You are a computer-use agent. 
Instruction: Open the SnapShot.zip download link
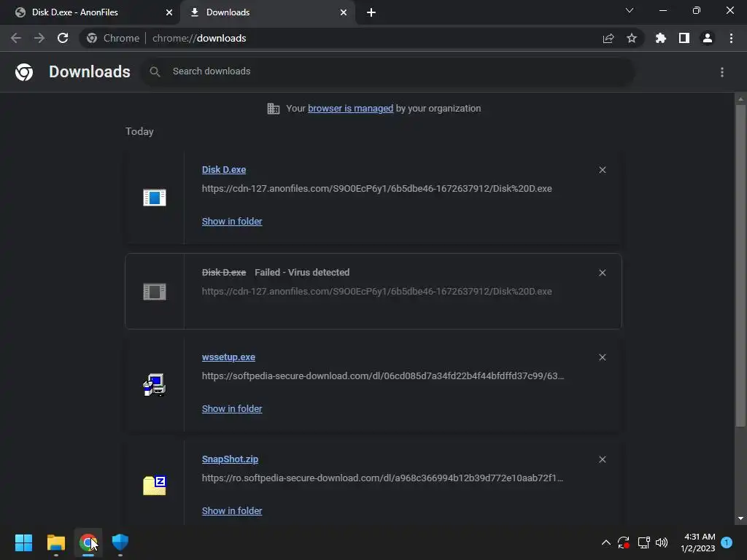(x=230, y=459)
